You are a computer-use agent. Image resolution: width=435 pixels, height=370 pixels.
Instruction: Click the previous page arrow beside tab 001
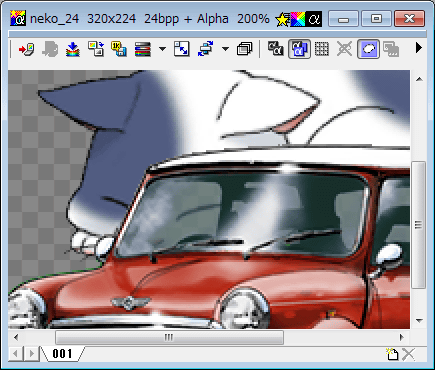click(15, 354)
